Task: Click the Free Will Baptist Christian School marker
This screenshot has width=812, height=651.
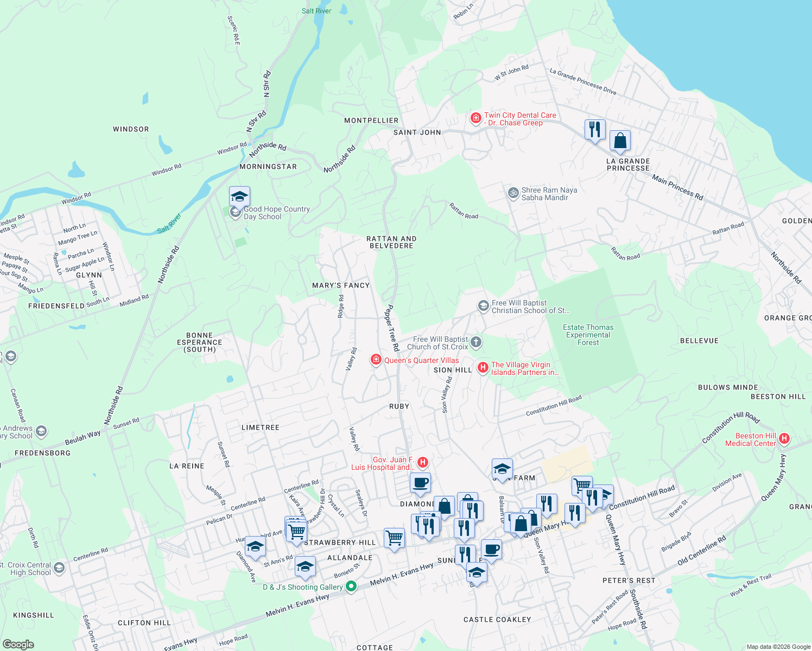Action: coord(483,306)
